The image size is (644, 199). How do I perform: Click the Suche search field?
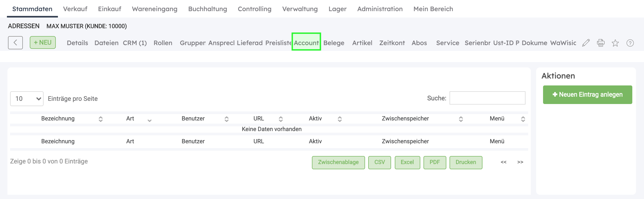click(487, 98)
